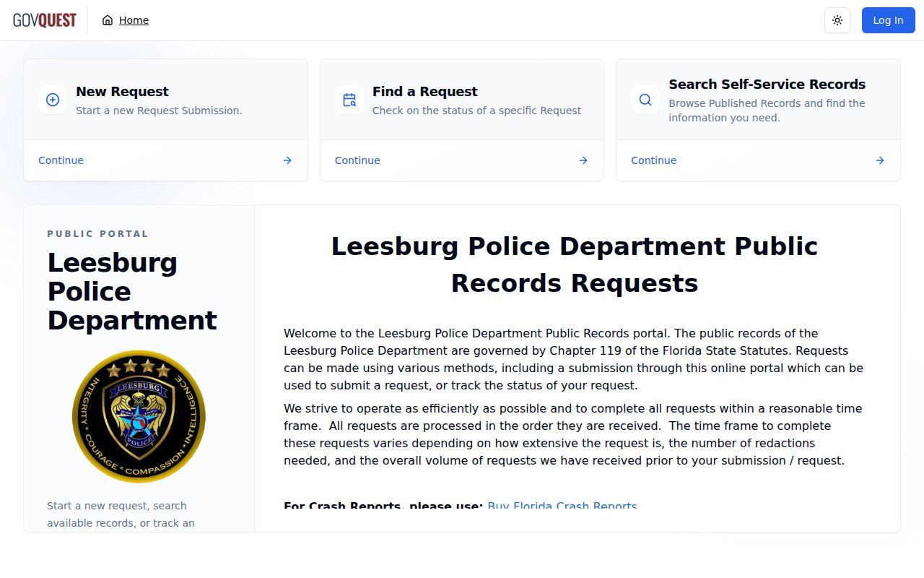Click the Find a Request card heading
Screen dimensions: 924x578
pos(425,92)
